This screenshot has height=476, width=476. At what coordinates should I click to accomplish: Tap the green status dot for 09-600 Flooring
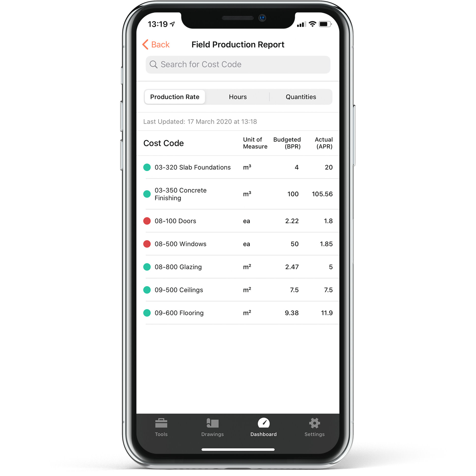pyautogui.click(x=147, y=313)
